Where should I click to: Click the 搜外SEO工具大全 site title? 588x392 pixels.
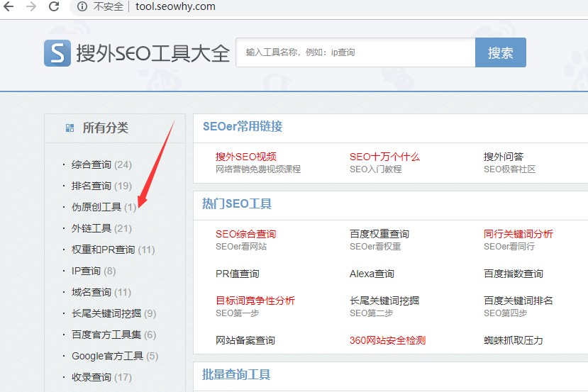(x=153, y=53)
